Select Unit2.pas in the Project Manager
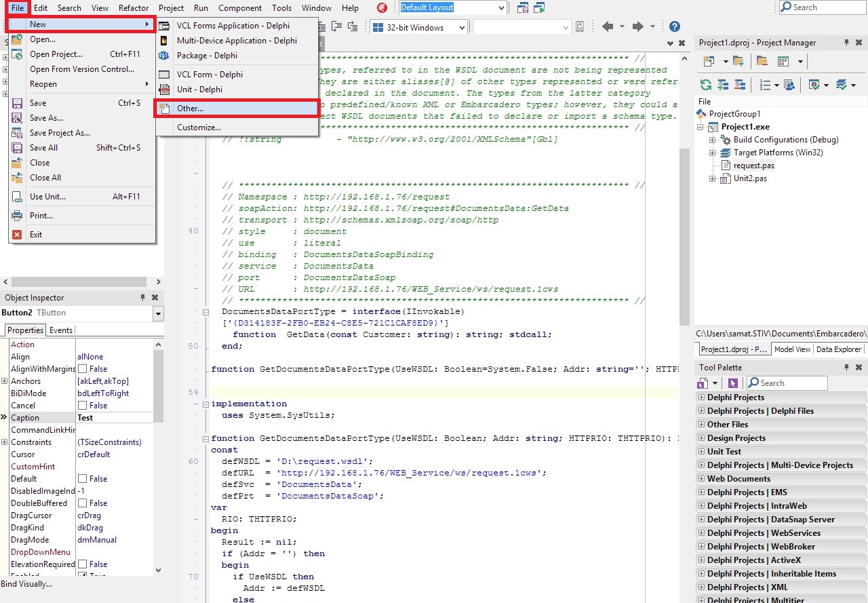This screenshot has width=868, height=603. (750, 178)
